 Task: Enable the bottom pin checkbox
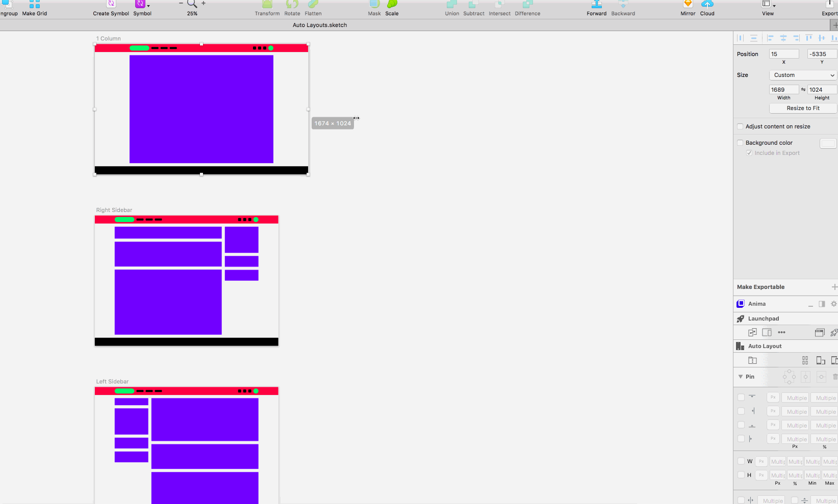(741, 425)
